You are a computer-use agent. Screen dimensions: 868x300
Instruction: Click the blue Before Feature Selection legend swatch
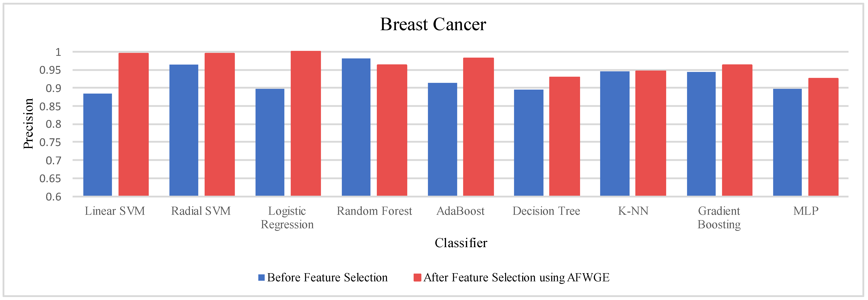click(261, 277)
